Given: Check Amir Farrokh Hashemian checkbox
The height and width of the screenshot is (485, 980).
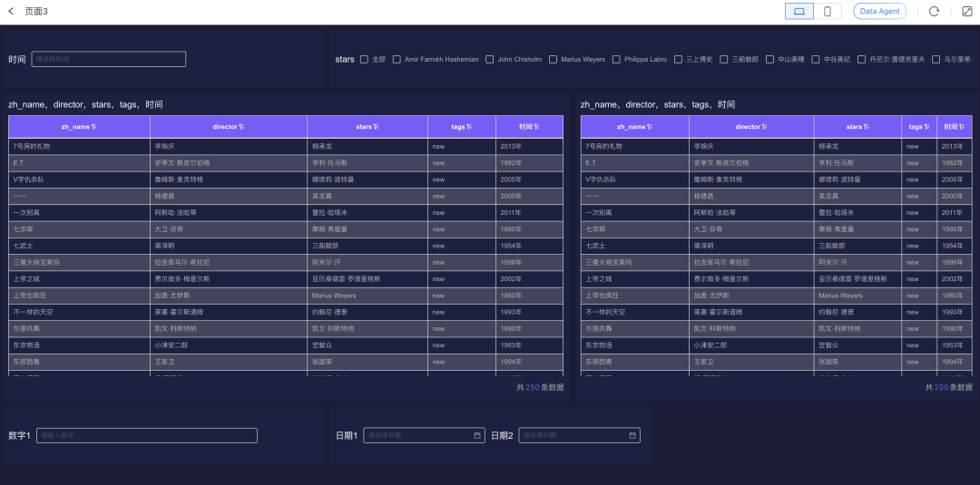Looking at the screenshot, I should pyautogui.click(x=397, y=59).
